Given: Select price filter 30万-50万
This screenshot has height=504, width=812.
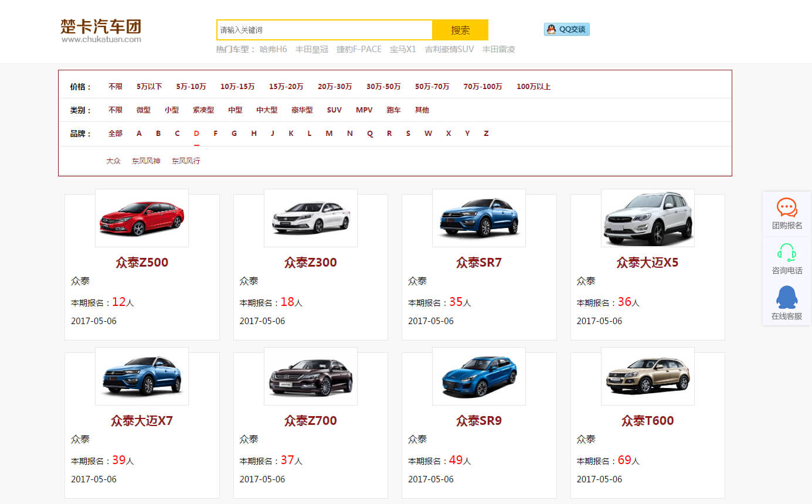Looking at the screenshot, I should (383, 87).
